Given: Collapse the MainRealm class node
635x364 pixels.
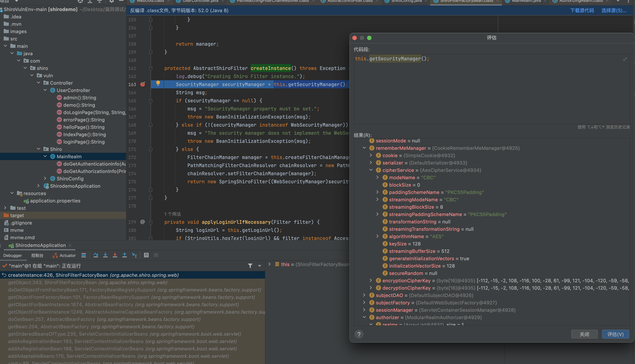Looking at the screenshot, I should tap(45, 156).
